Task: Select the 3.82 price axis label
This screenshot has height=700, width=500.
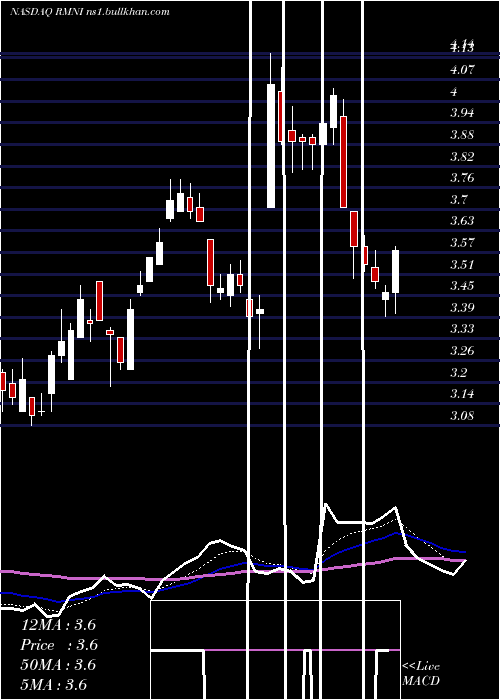Action: 462,156
